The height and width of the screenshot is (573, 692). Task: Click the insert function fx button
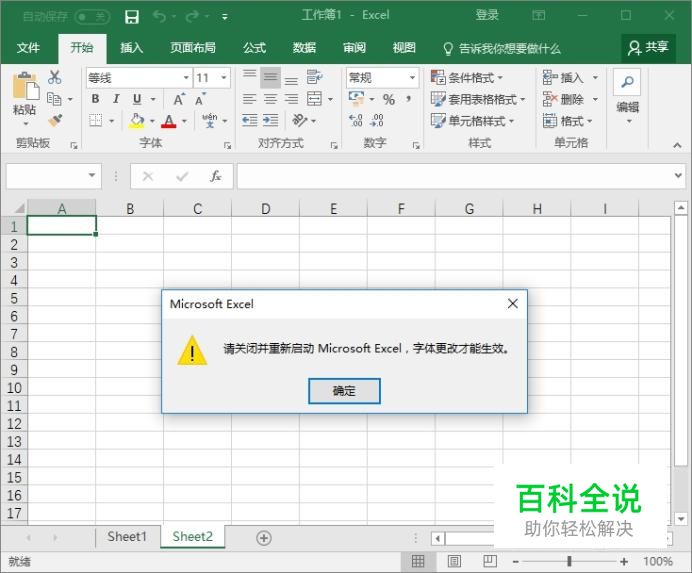pos(215,176)
